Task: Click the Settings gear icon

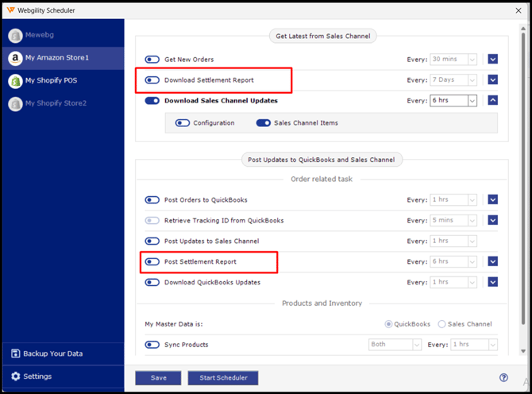Action: (15, 377)
